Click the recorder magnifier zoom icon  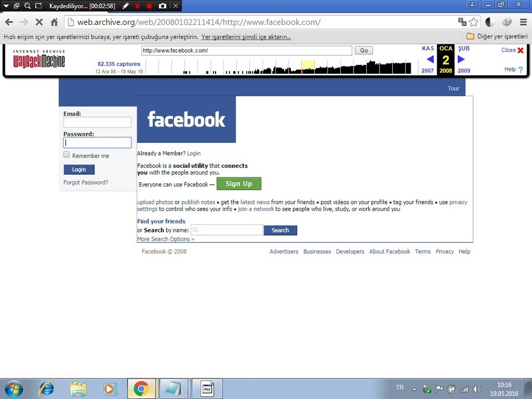[28, 6]
